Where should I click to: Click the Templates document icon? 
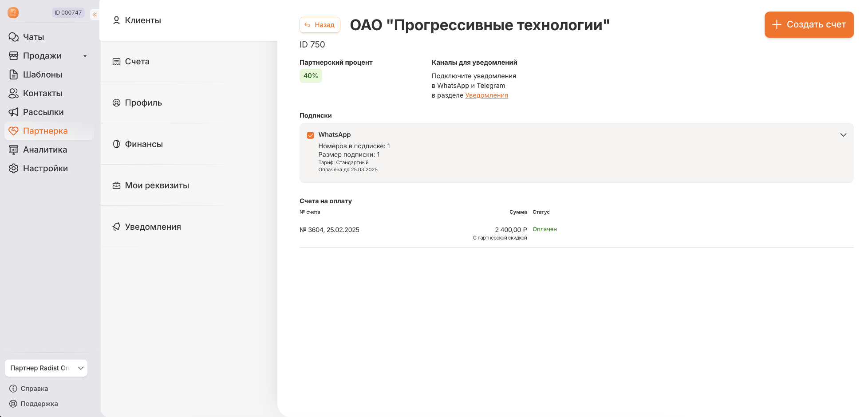(14, 75)
